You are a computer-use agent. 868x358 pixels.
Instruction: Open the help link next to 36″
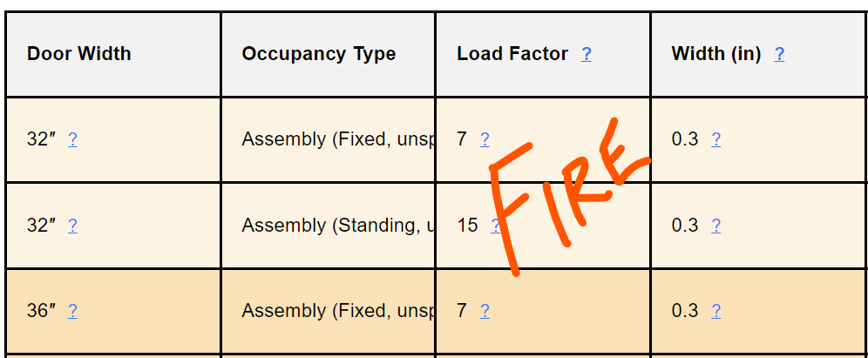tap(72, 311)
